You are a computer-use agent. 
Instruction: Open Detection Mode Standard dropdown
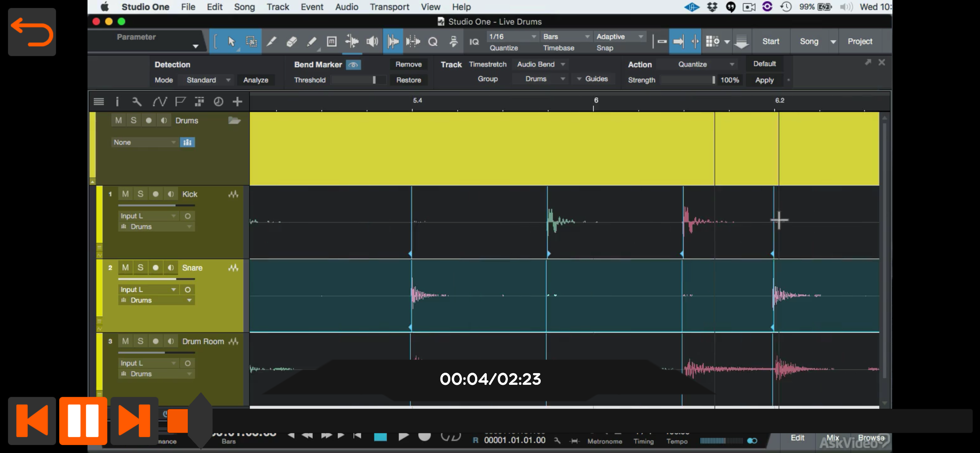(x=209, y=80)
